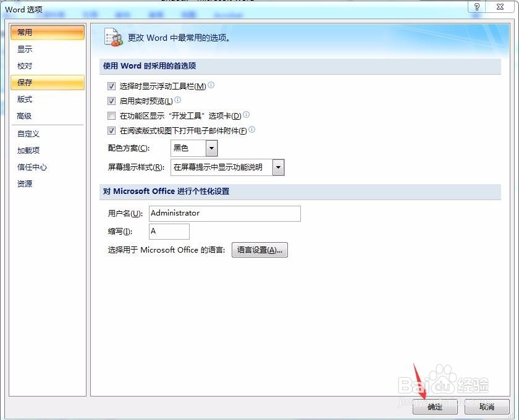The width and height of the screenshot is (519, 420).
Task: Open the 校对 options page
Action: [48, 66]
